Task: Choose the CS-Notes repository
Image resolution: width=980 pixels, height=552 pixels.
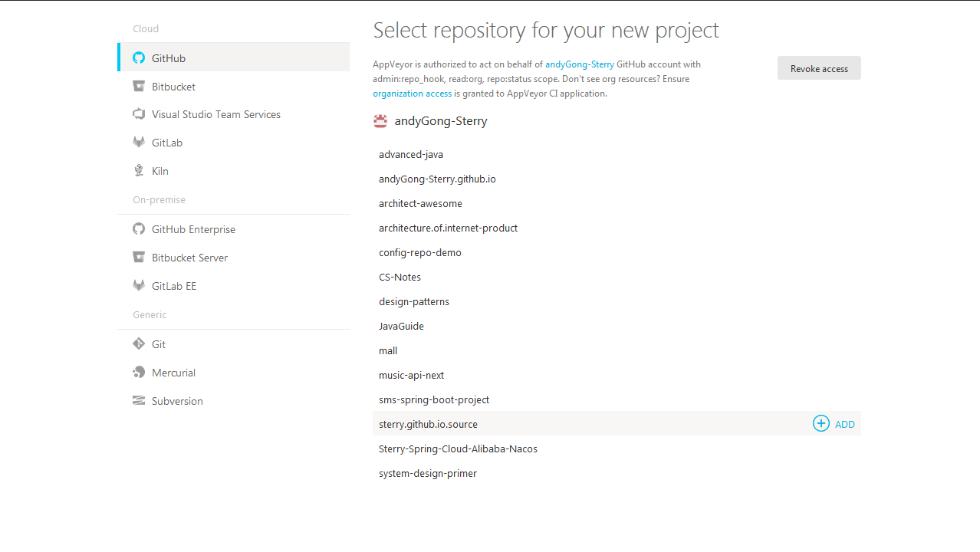Action: pyautogui.click(x=617, y=277)
